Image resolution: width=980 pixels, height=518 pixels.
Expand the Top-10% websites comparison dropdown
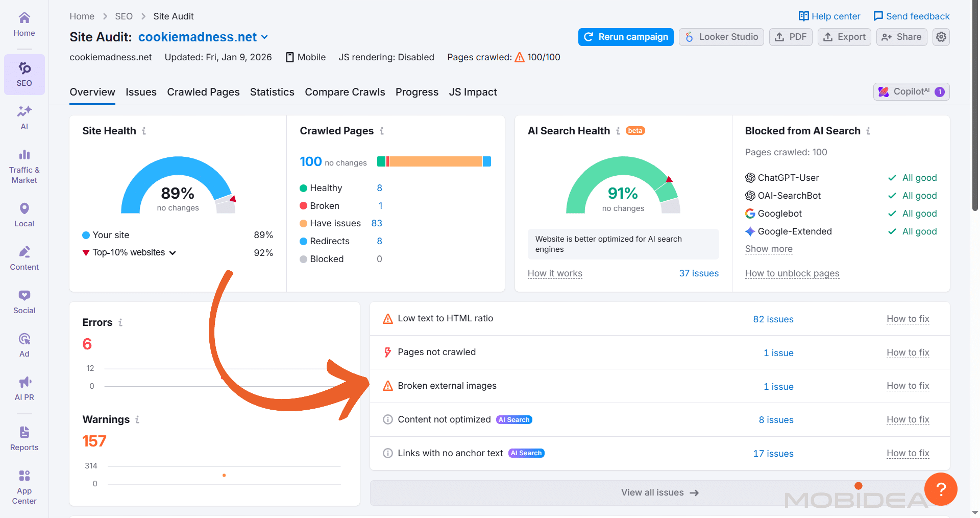point(173,252)
